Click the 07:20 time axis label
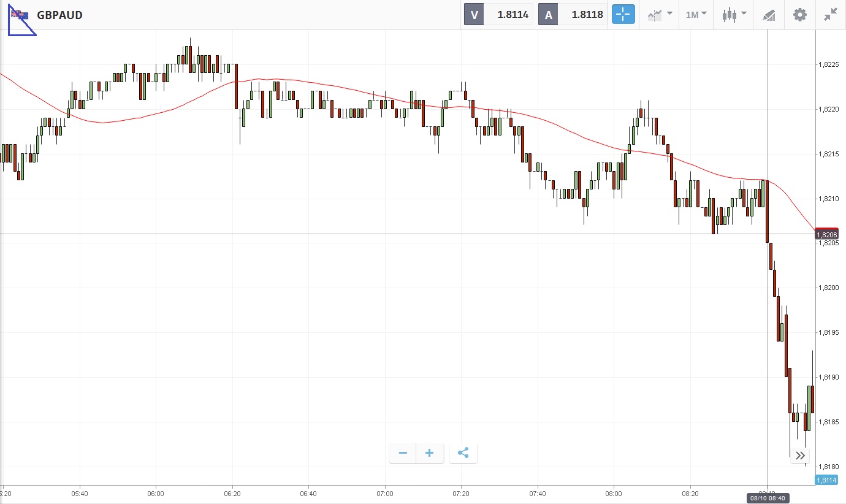 click(x=461, y=494)
